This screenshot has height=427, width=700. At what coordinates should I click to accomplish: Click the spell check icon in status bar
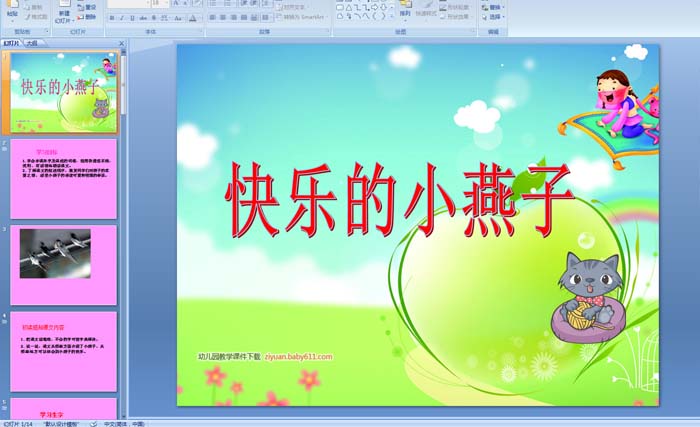click(93, 423)
